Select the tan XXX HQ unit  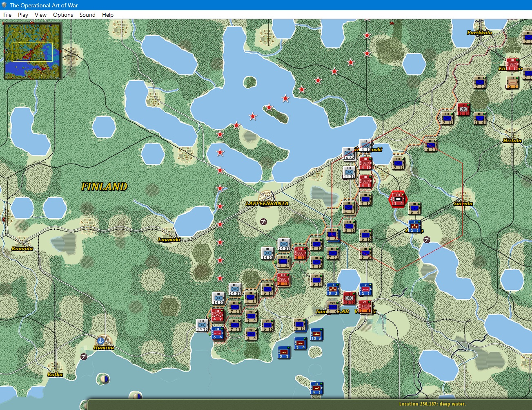point(333,307)
